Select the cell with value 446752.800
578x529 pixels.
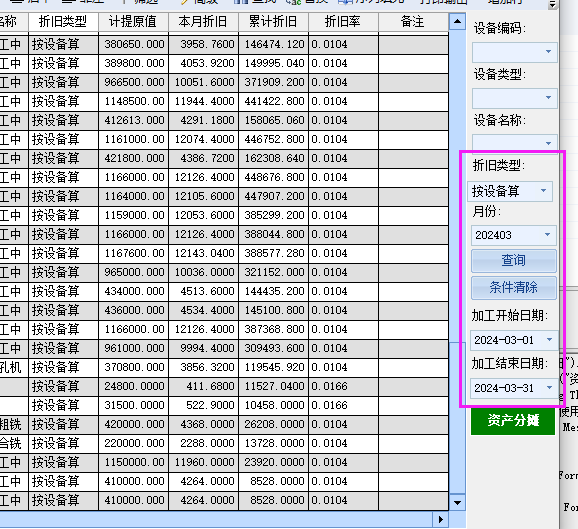coord(274,139)
